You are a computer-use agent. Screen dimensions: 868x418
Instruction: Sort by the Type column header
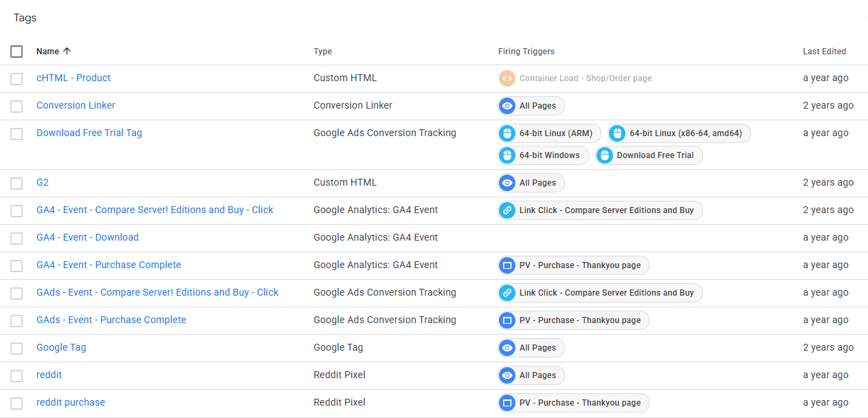coord(322,52)
